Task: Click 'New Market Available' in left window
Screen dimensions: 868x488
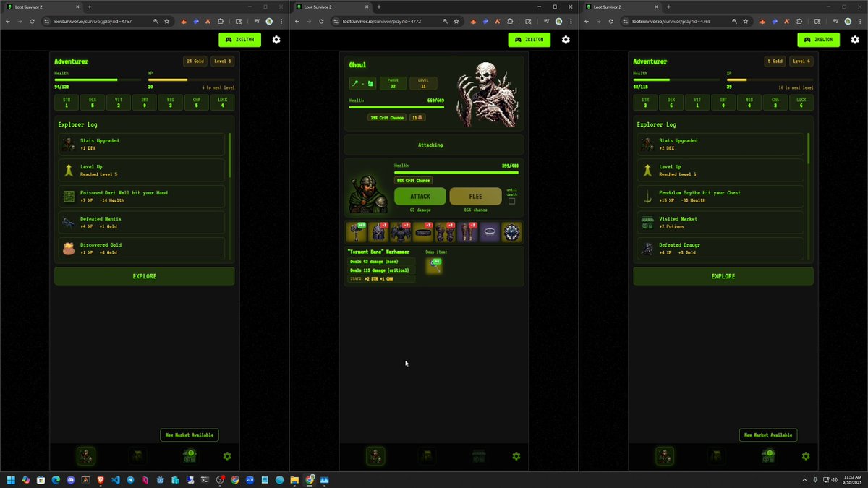Action: [x=190, y=435]
